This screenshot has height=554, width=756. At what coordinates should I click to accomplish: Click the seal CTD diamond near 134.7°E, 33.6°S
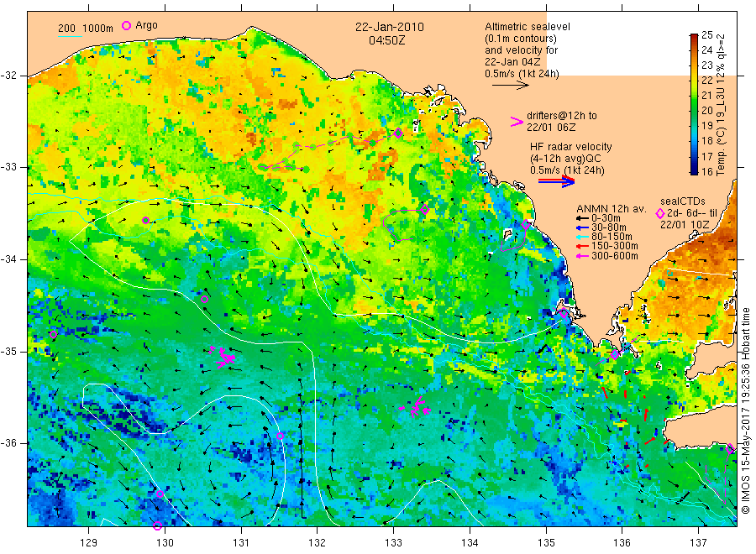coord(526,224)
